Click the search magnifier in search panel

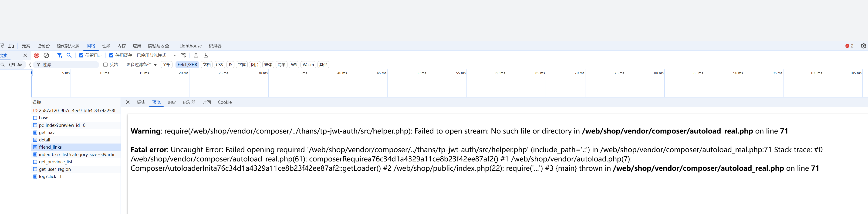click(x=3, y=65)
